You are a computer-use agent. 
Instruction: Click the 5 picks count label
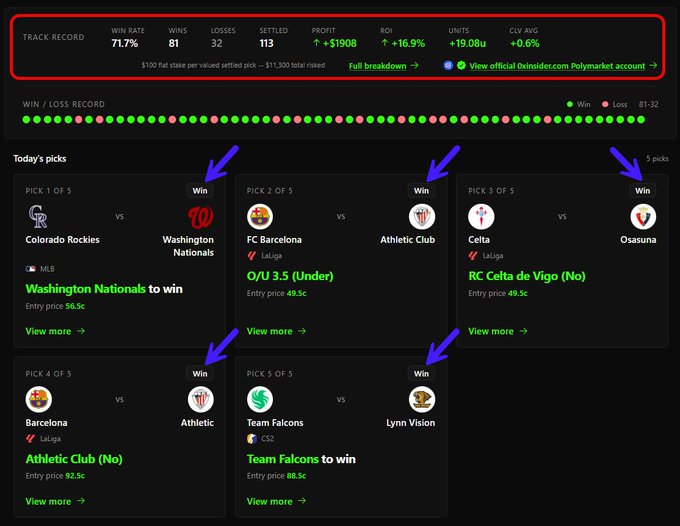657,159
